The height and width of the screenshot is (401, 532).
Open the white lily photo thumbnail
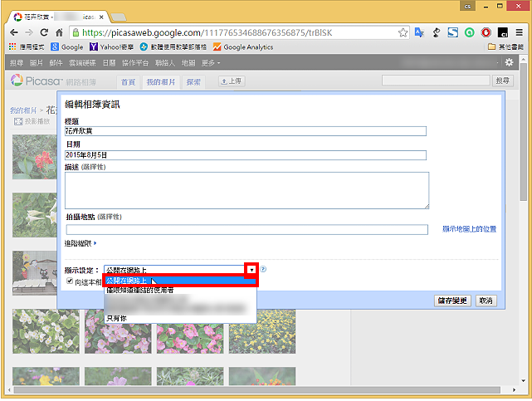[35, 215]
